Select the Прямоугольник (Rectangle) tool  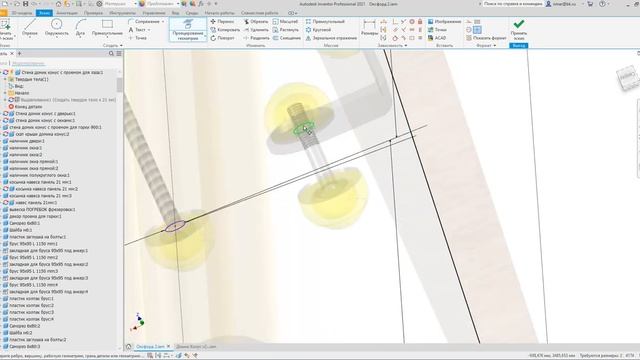point(107,28)
